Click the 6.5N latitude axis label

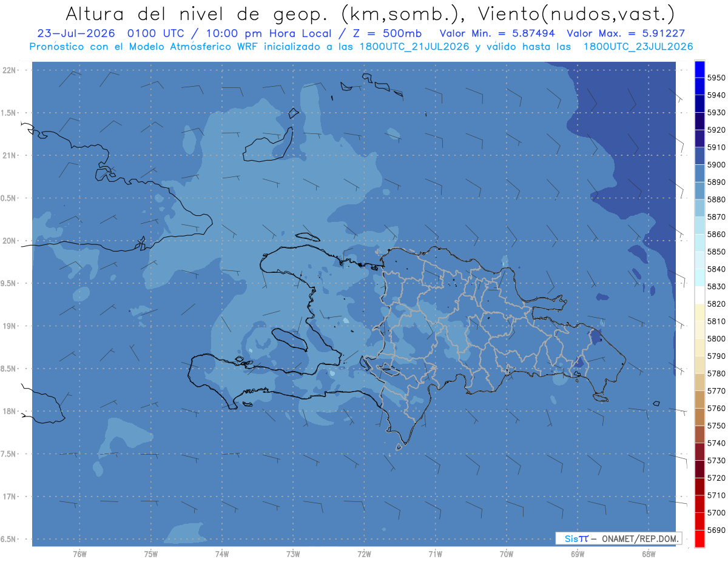9,539
